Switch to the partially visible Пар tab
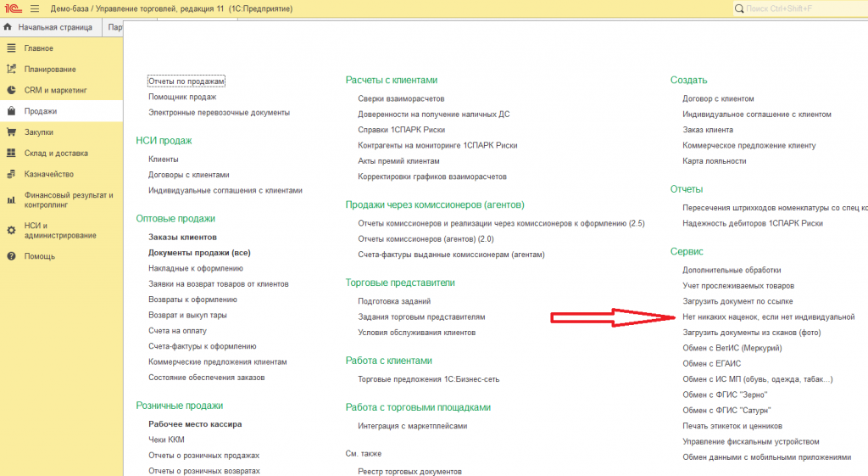868x476 pixels. (x=114, y=27)
